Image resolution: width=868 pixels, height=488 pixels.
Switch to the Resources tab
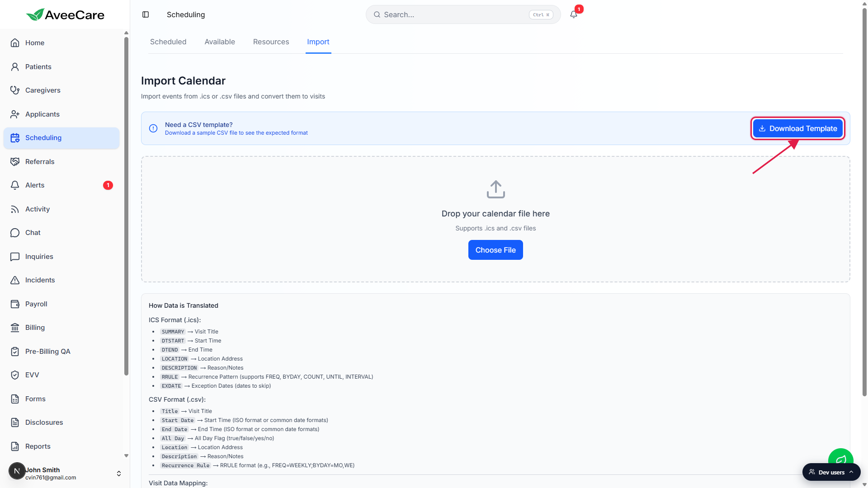point(271,42)
